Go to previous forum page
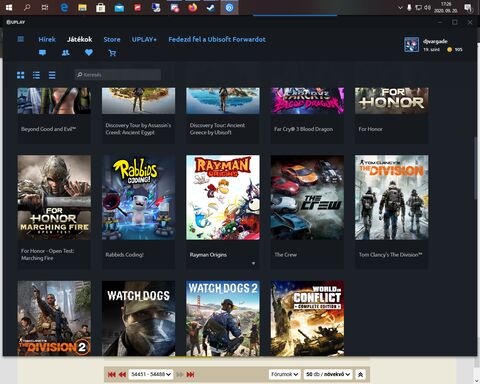This screenshot has height=384, width=480. 122,374
